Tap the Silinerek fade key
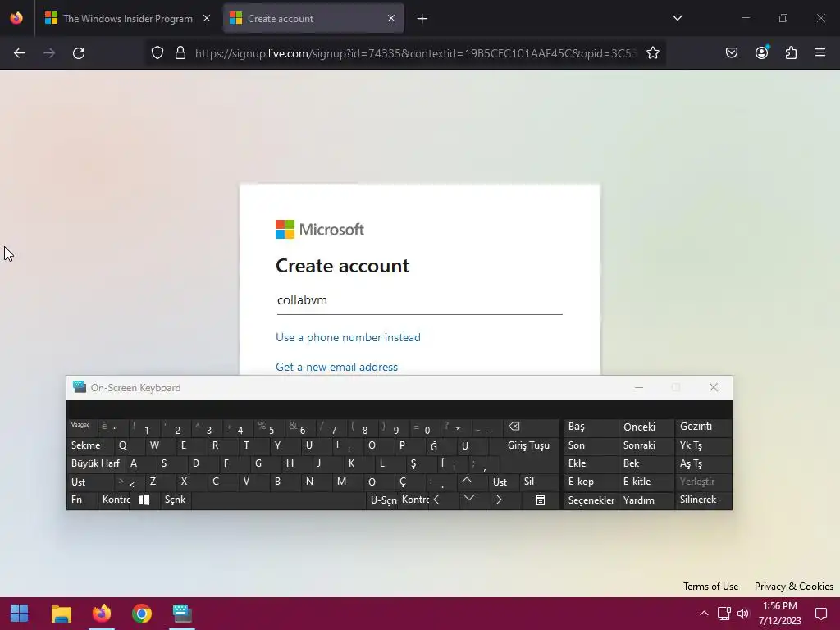 pos(703,500)
